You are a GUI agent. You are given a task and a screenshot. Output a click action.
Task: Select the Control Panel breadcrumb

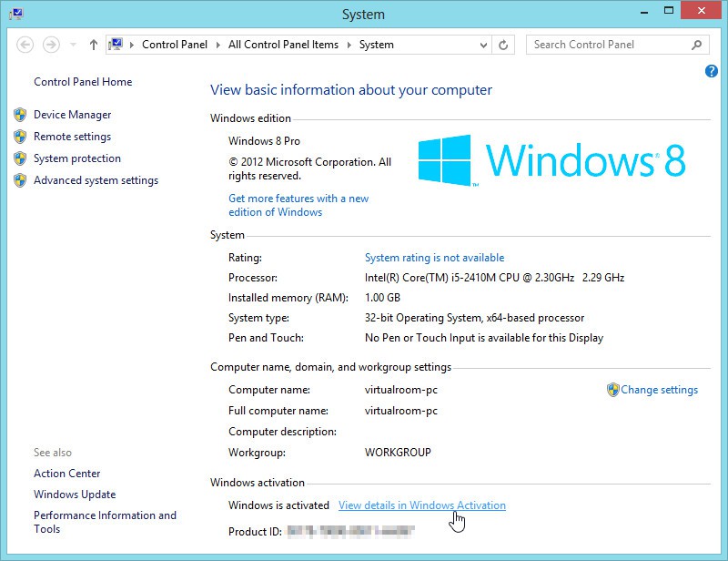(x=175, y=45)
